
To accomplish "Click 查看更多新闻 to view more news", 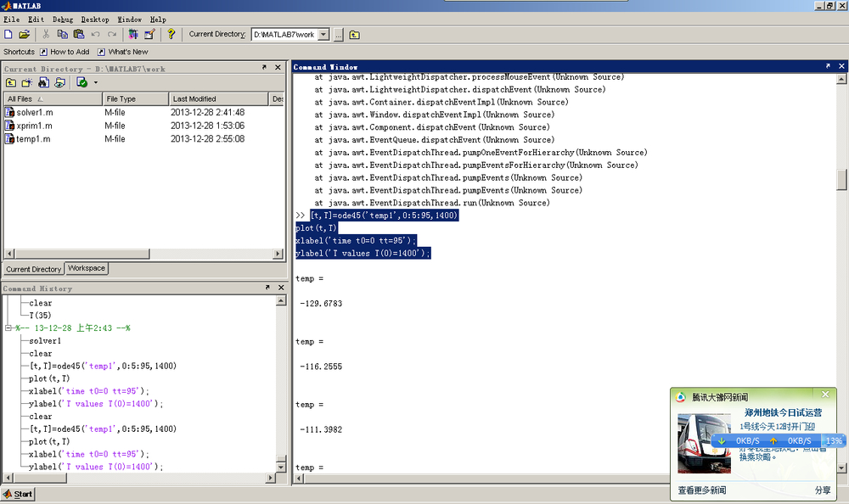I will coord(702,490).
